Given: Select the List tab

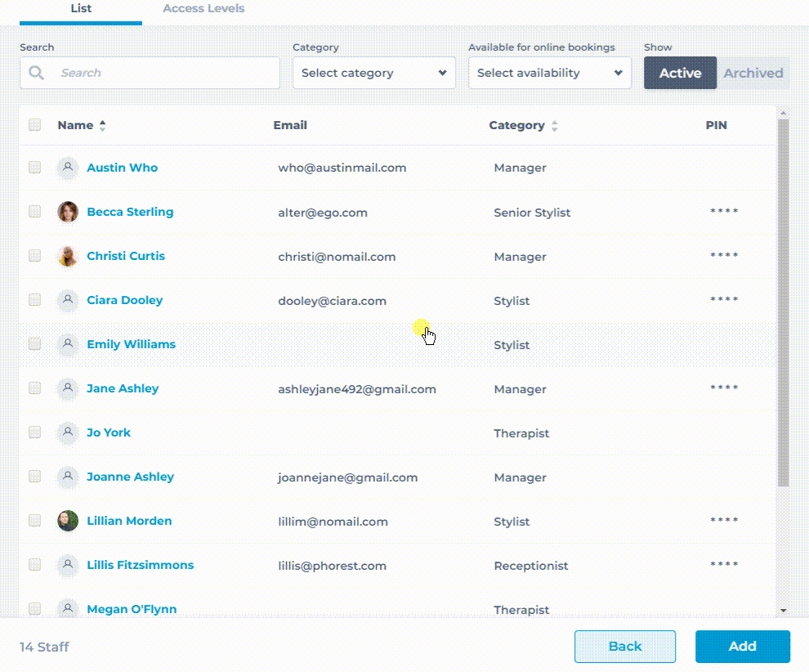Looking at the screenshot, I should (80, 8).
